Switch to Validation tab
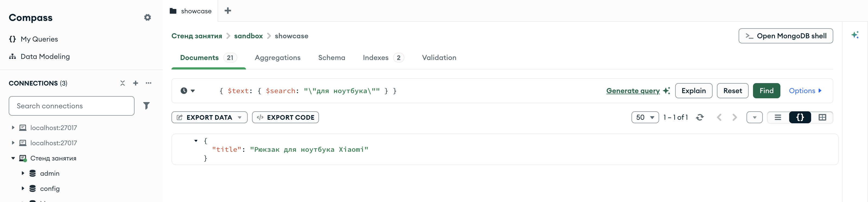 pos(439,58)
